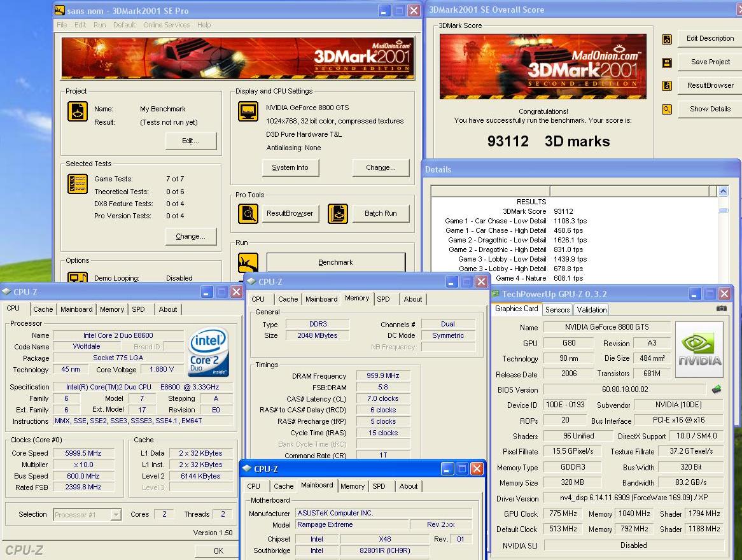Click the MadOnion banner in Overall Score window

pyautogui.click(x=543, y=66)
